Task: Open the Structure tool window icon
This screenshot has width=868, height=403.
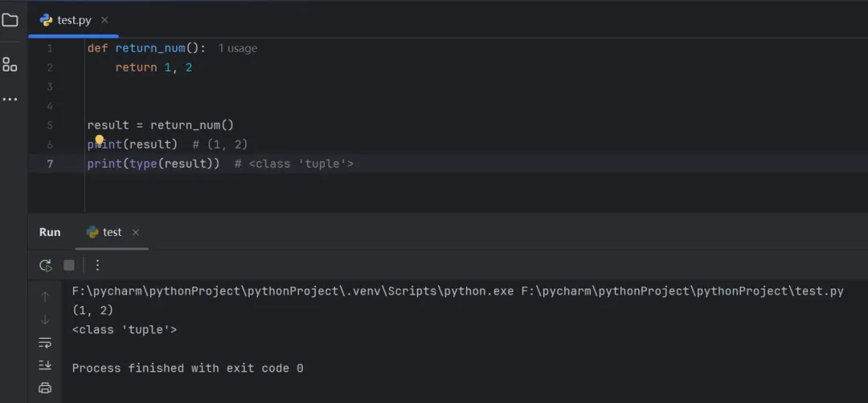Action: [10, 64]
